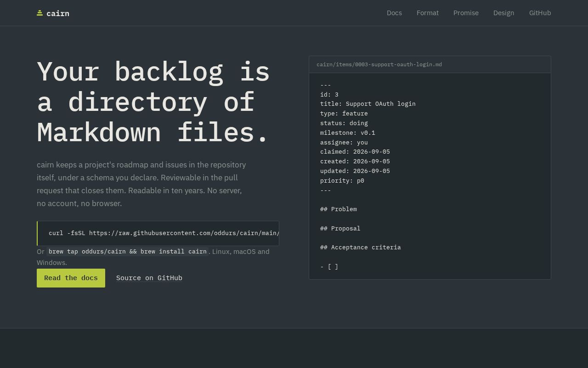Click the 'priority: p0' line
The width and height of the screenshot is (588, 368).
pos(342,181)
